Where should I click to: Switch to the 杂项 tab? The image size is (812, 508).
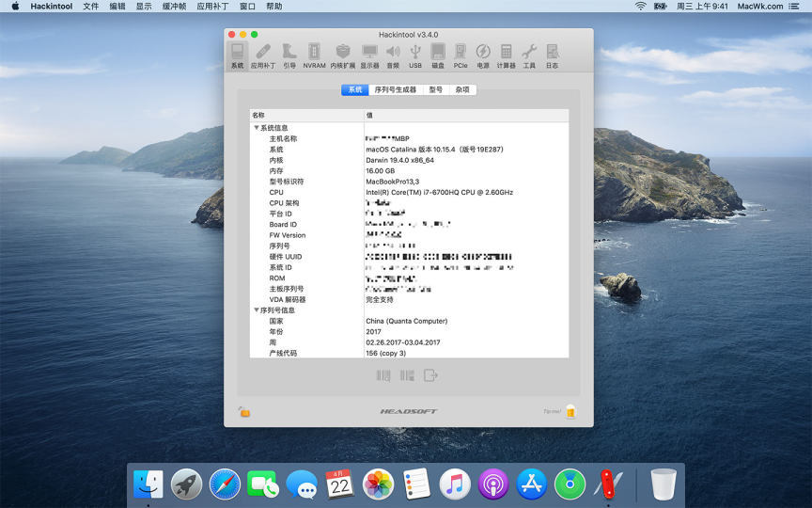pyautogui.click(x=462, y=90)
